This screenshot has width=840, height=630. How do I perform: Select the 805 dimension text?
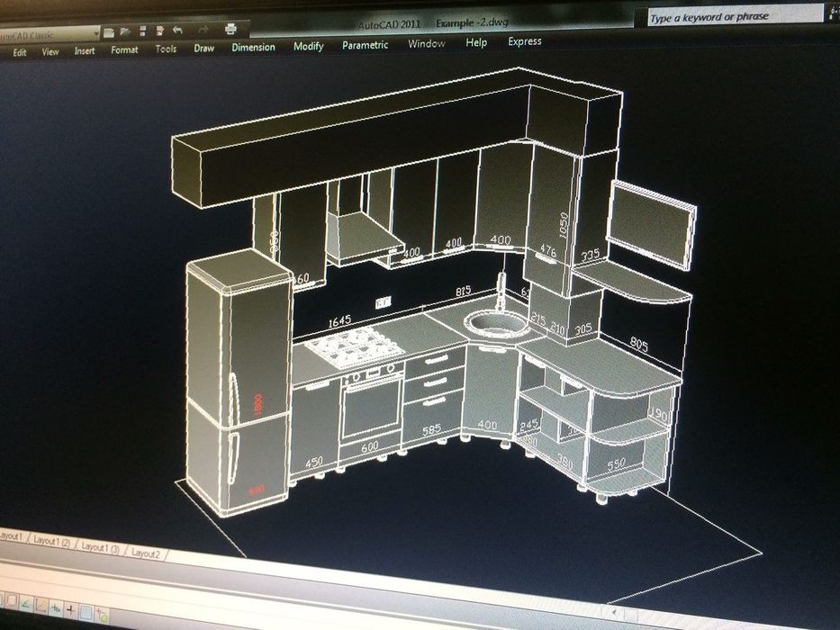(x=638, y=344)
